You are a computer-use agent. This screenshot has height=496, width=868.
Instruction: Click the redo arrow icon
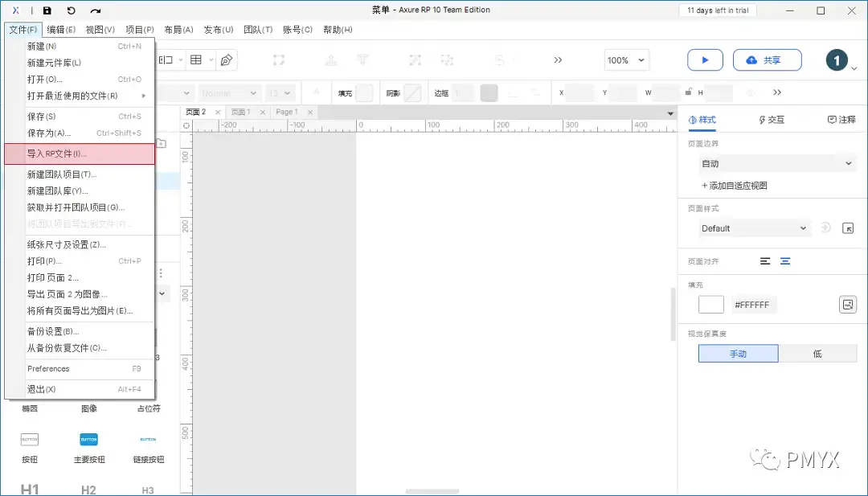pyautogui.click(x=96, y=10)
